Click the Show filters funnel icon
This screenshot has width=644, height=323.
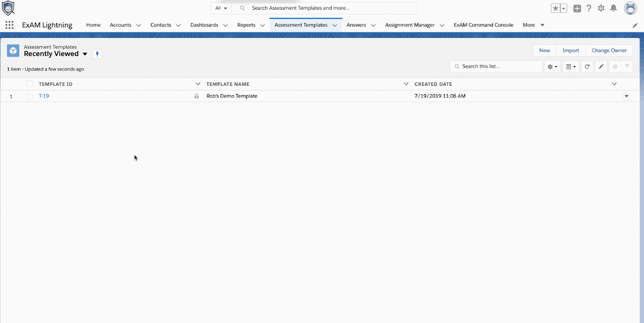point(627,66)
